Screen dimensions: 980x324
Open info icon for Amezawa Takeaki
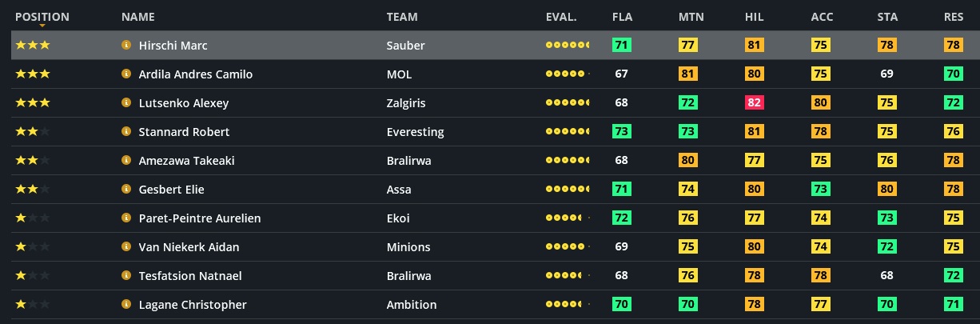coord(125,161)
